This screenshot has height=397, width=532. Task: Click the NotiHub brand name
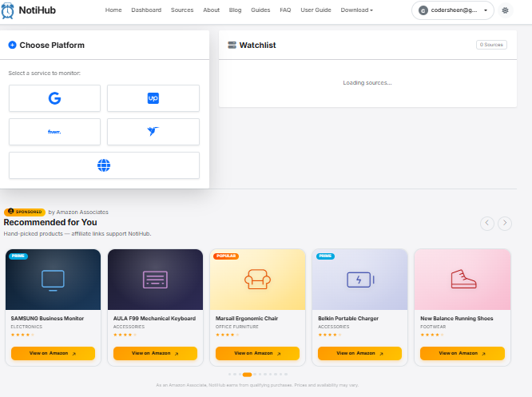click(x=38, y=10)
